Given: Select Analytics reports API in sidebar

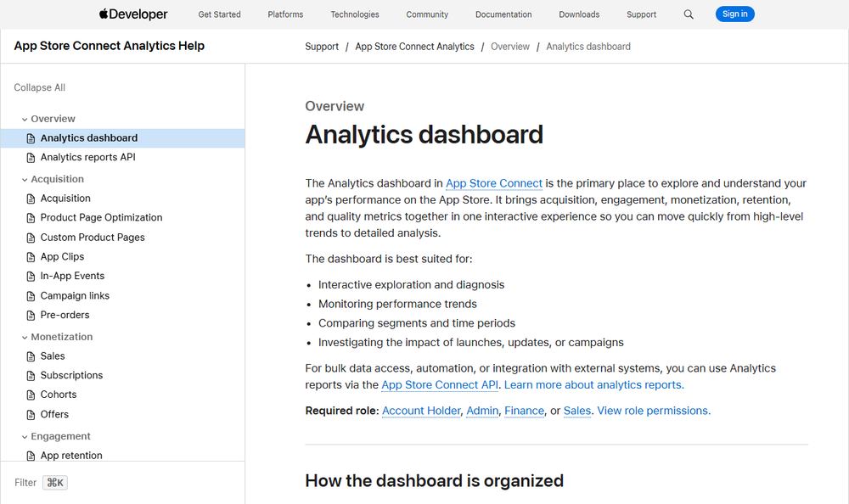Looking at the screenshot, I should click(87, 157).
